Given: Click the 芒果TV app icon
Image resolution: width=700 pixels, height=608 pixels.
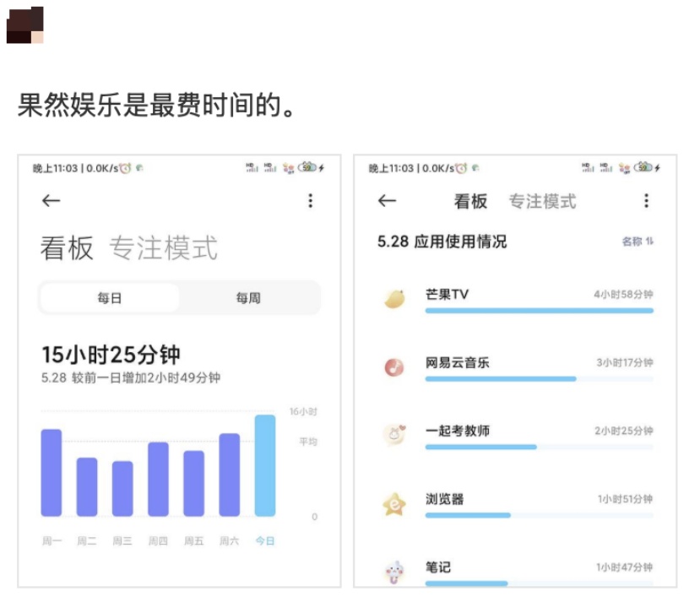Looking at the screenshot, I should point(394,299).
